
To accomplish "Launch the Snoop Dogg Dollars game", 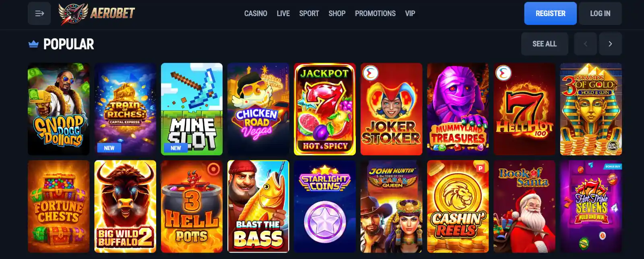I will 59,109.
